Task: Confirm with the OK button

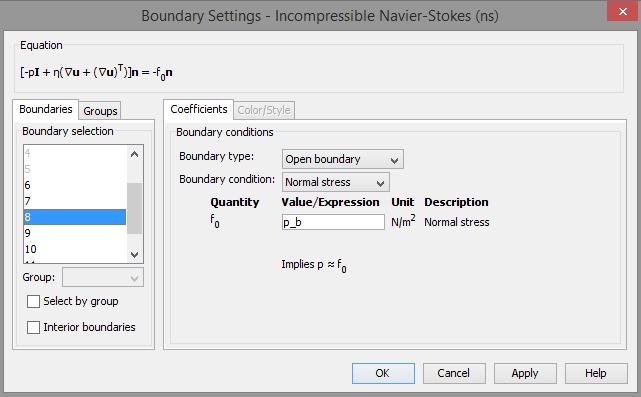Action: click(383, 373)
